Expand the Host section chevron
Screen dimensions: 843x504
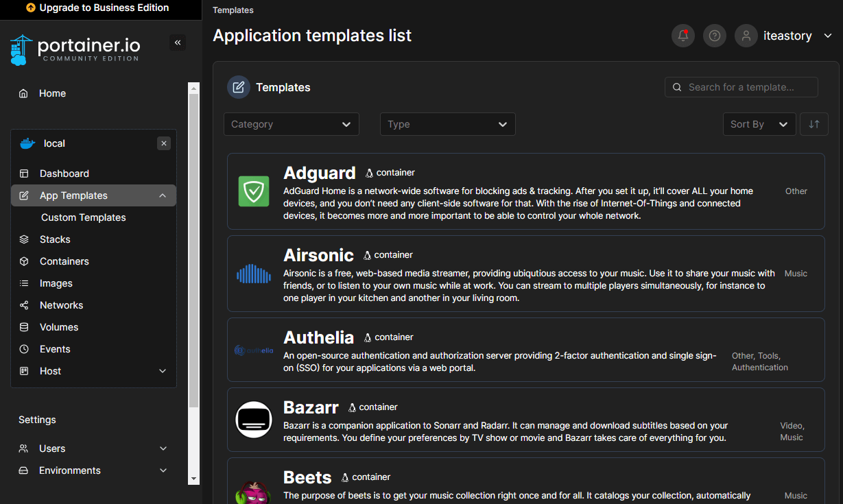163,371
